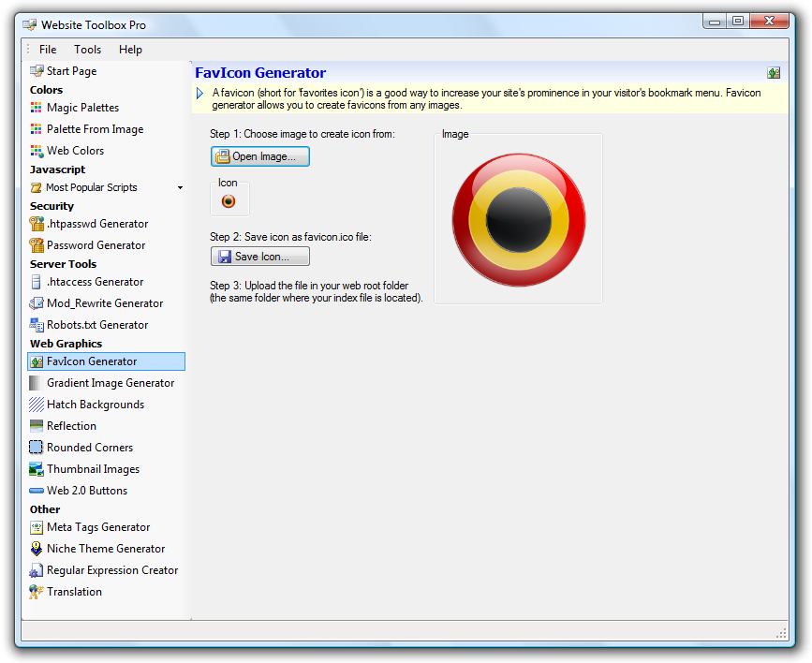Viewport: 812px width, 663px height.
Task: Open the Start Page
Action: (x=71, y=71)
